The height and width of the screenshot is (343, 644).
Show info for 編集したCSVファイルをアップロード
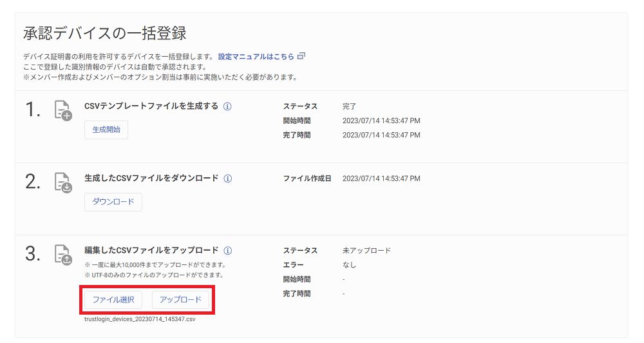[227, 250]
